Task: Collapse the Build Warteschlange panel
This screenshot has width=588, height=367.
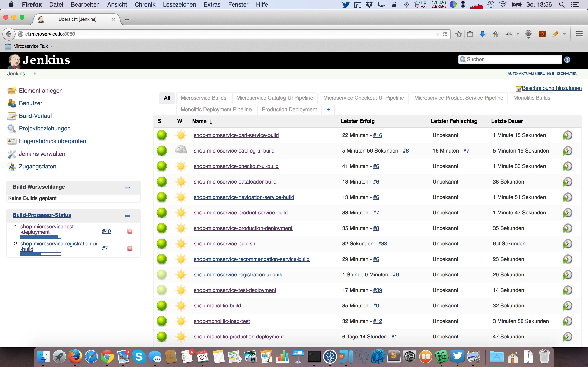Action: click(x=127, y=187)
